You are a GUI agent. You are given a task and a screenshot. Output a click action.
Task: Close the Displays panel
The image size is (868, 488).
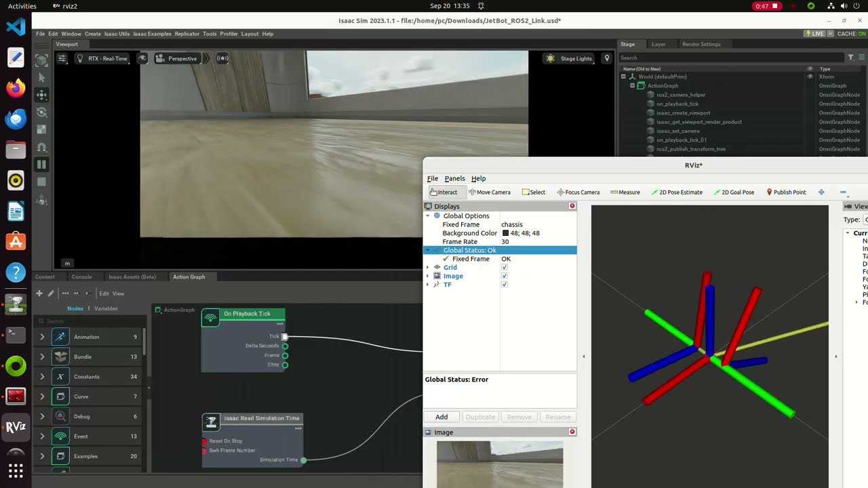coord(572,206)
